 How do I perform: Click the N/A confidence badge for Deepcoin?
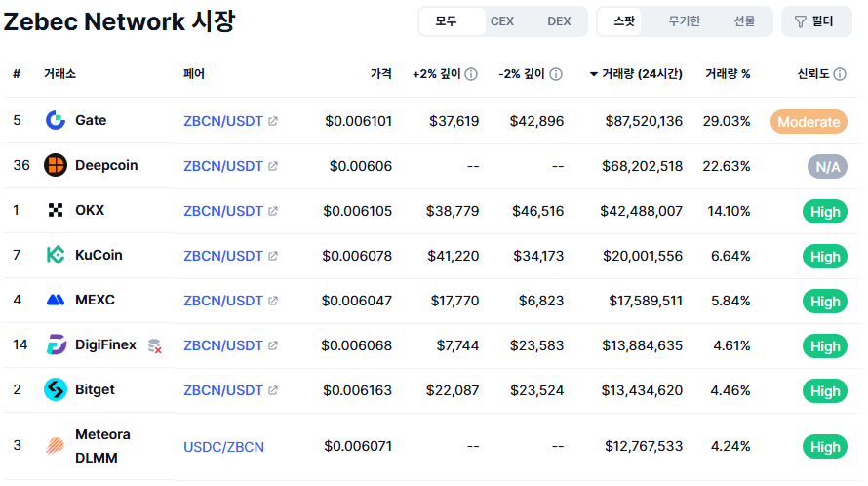coord(828,167)
